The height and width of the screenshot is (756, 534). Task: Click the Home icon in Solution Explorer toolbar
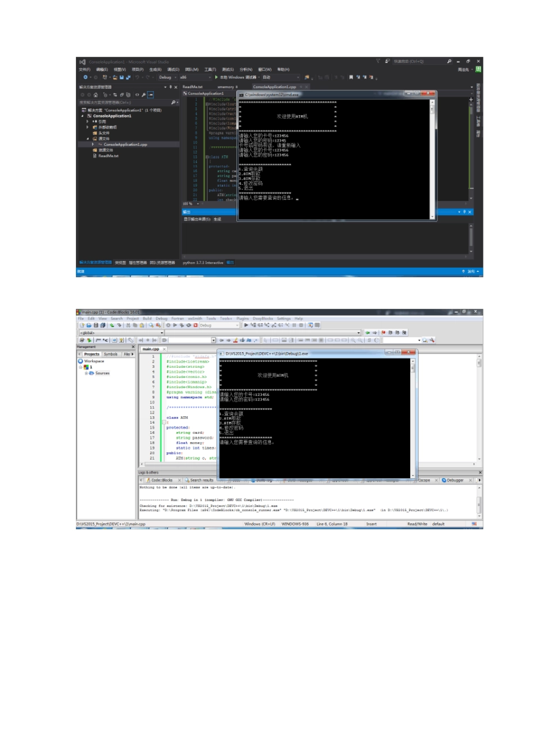pos(96,95)
